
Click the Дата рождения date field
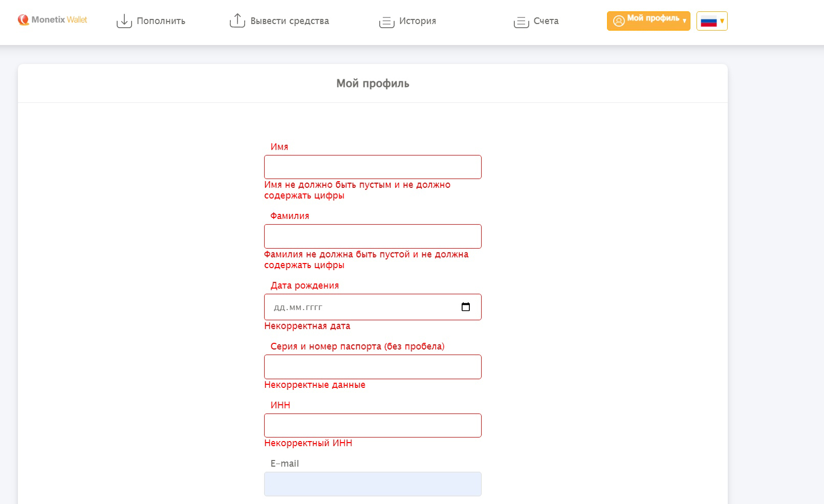click(373, 307)
